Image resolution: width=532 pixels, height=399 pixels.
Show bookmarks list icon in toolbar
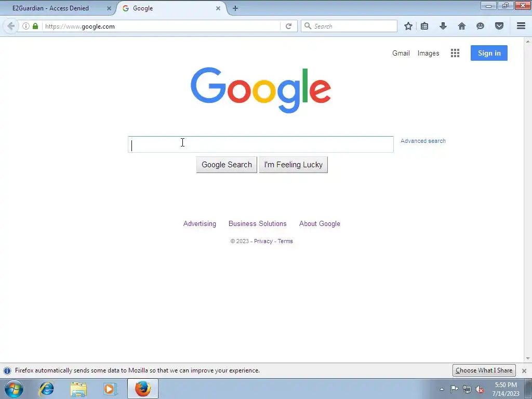point(424,26)
